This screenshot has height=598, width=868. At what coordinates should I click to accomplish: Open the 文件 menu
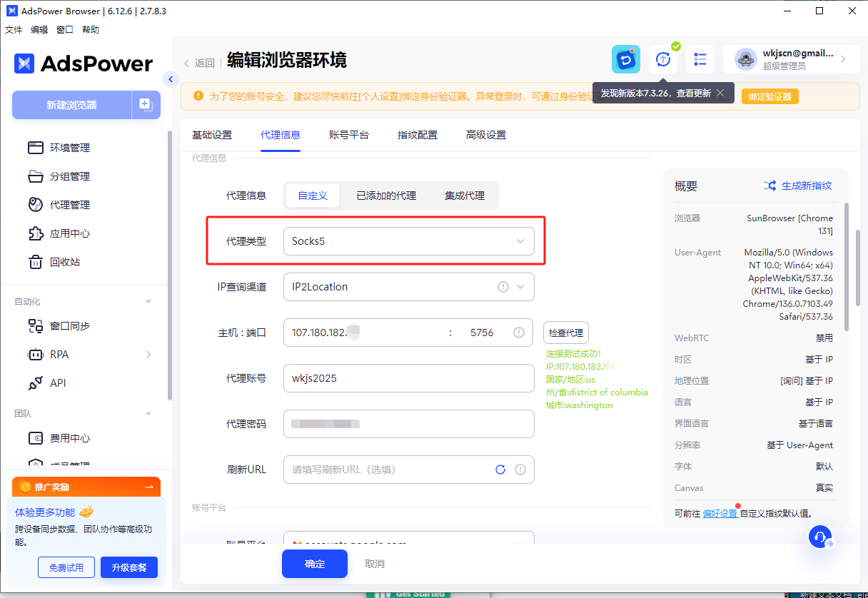click(x=14, y=30)
